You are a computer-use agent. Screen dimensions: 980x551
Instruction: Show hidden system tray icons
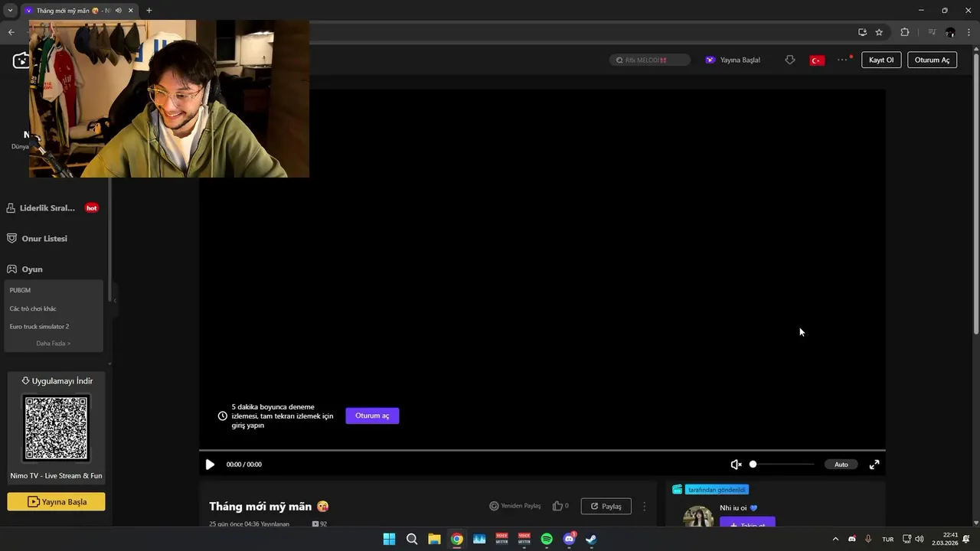pyautogui.click(x=835, y=539)
